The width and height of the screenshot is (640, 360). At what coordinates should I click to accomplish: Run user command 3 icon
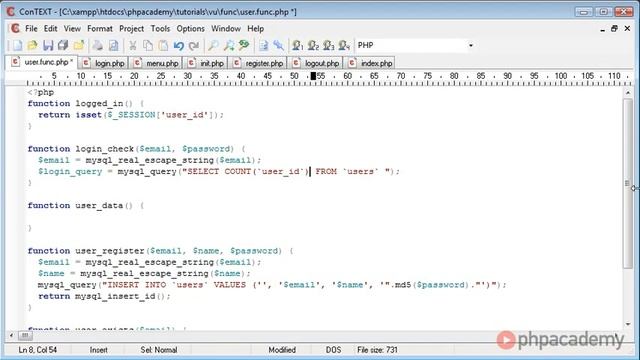(x=329, y=45)
